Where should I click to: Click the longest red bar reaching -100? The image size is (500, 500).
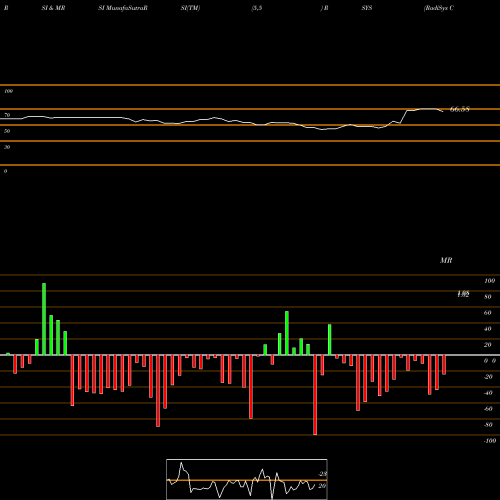tap(315, 395)
